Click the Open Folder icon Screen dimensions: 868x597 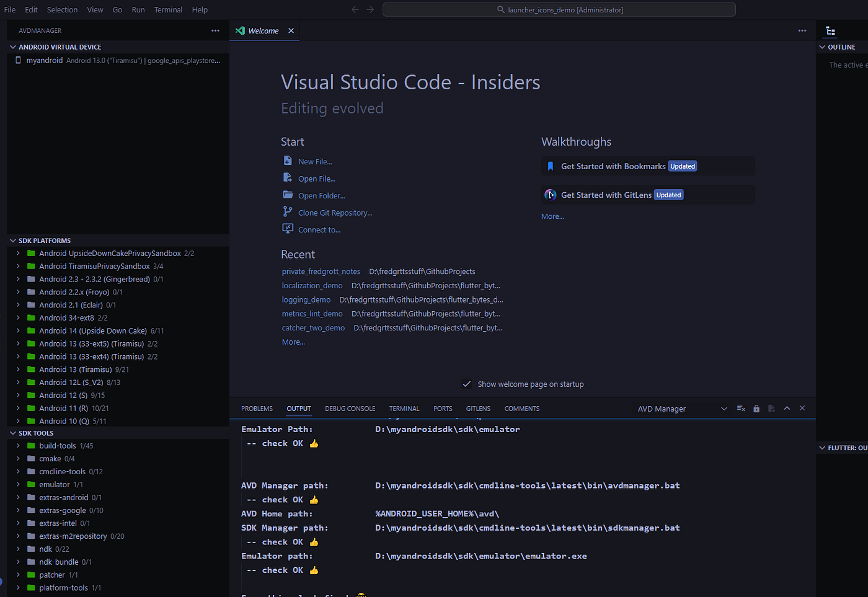click(288, 195)
